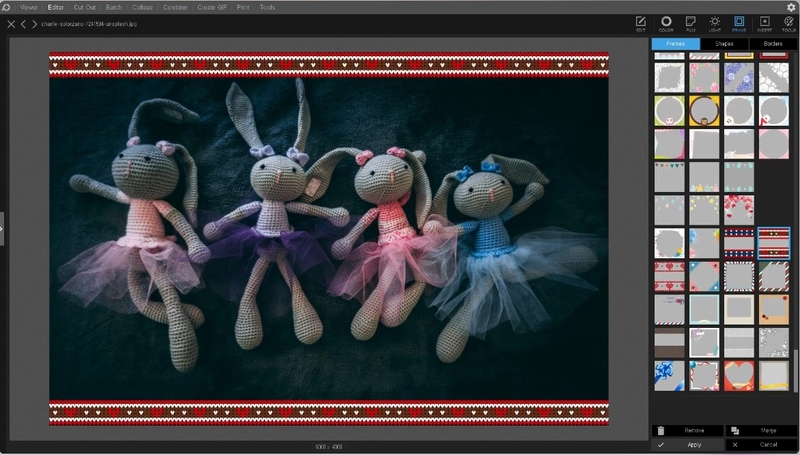Open the Tools icon in right toolbar
800x455 pixels.
coord(788,22)
